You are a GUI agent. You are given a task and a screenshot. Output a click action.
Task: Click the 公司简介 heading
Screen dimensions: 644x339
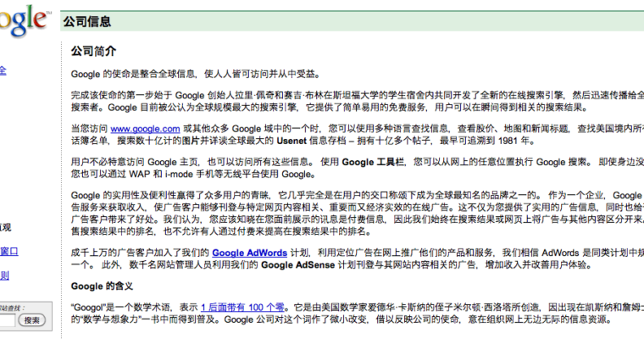(x=94, y=52)
